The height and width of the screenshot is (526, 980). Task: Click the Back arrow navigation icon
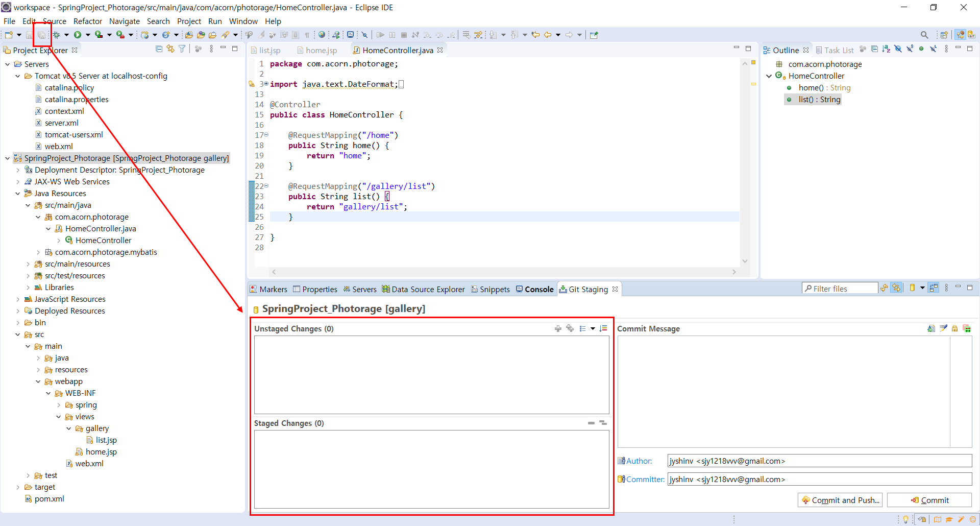(548, 35)
